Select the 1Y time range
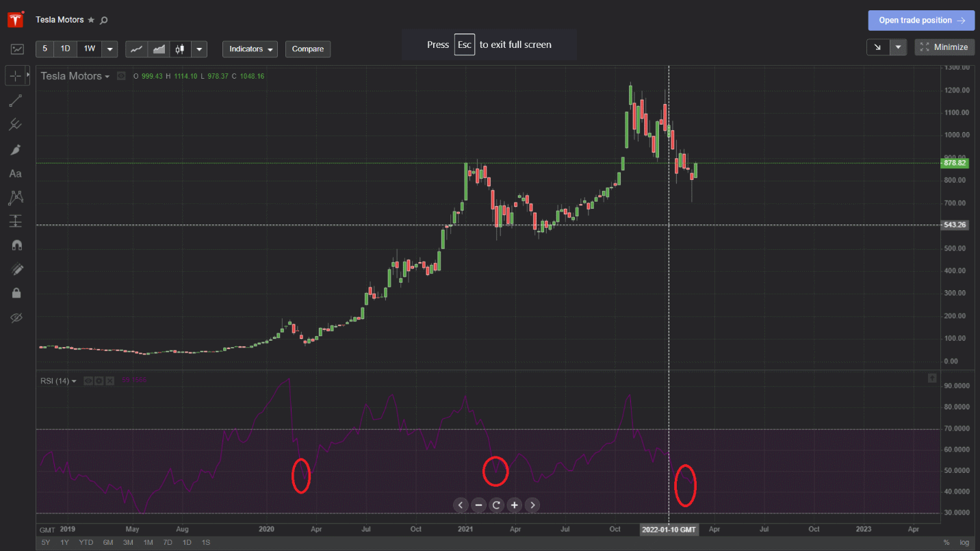 tap(65, 543)
